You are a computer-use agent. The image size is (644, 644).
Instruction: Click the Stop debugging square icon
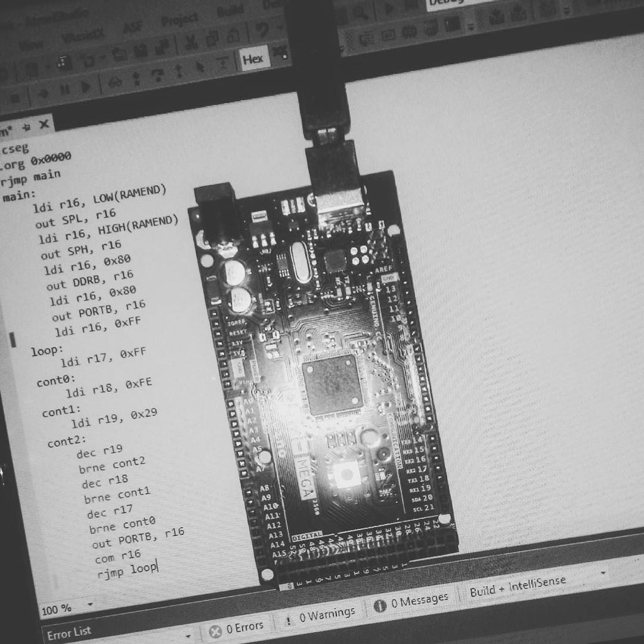(x=15, y=98)
